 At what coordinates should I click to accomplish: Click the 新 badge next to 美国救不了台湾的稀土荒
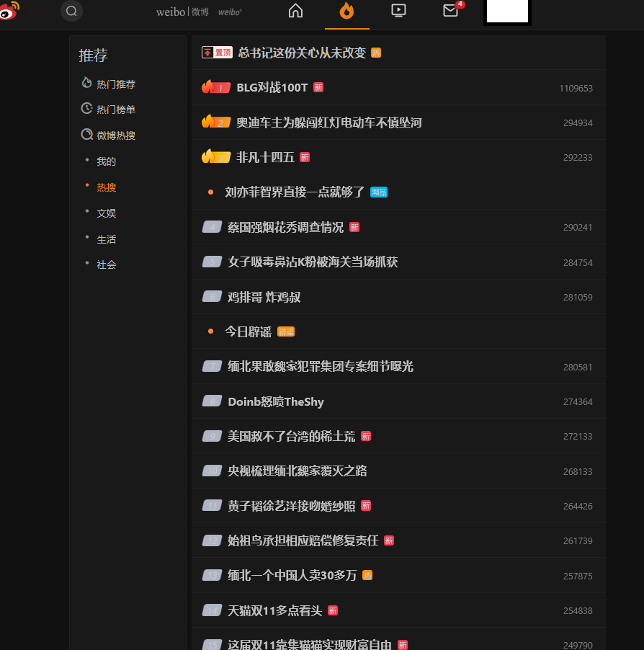pos(366,436)
